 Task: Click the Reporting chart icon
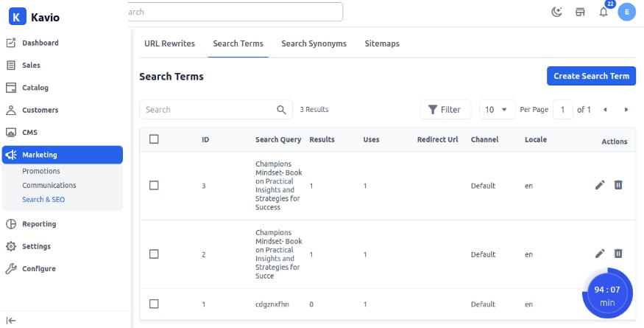pos(11,224)
